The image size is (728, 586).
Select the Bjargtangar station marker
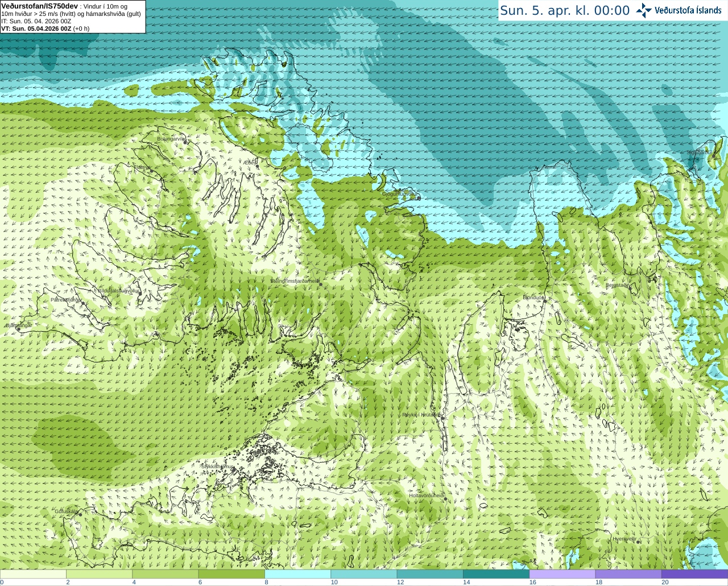(18, 329)
